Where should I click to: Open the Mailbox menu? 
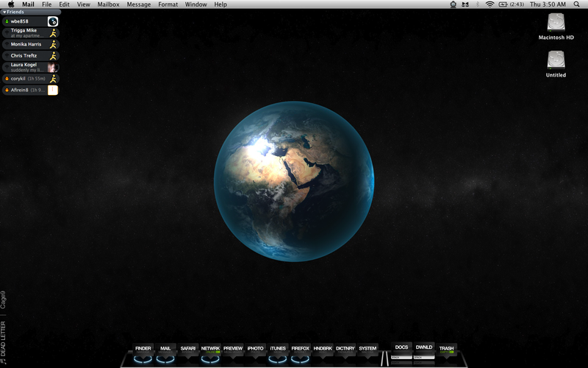(108, 4)
